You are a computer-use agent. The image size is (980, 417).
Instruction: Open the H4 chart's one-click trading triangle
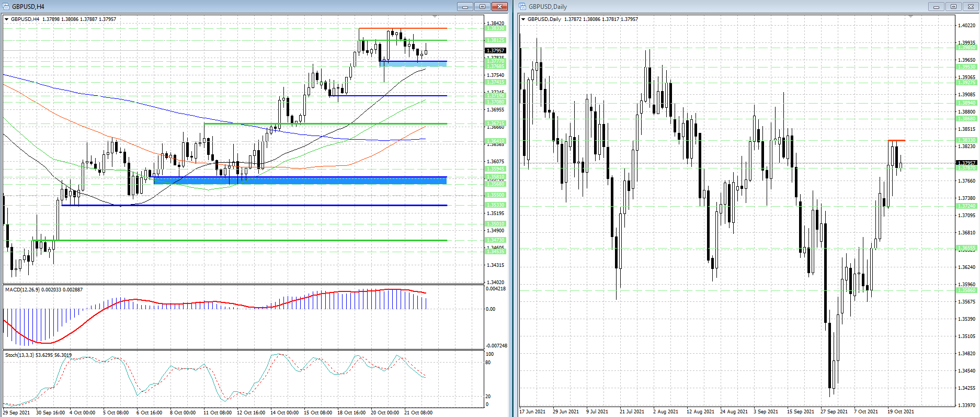(7, 19)
